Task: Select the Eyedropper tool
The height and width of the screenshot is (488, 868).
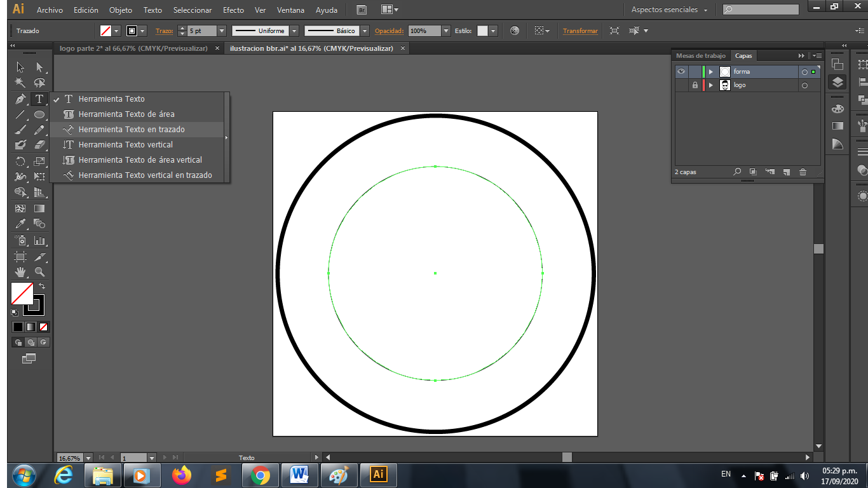Action: [20, 224]
